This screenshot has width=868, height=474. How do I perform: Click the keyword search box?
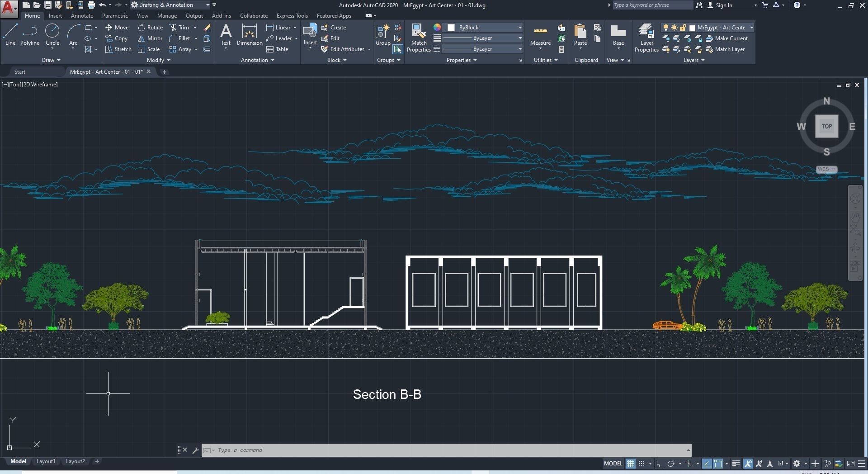point(652,5)
